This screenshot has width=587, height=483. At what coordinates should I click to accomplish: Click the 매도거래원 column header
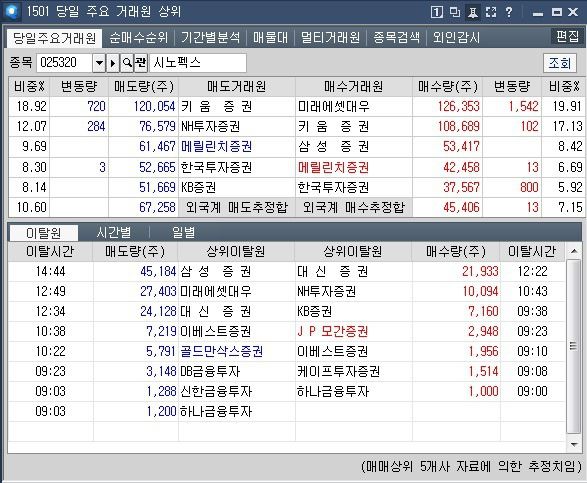[237, 87]
